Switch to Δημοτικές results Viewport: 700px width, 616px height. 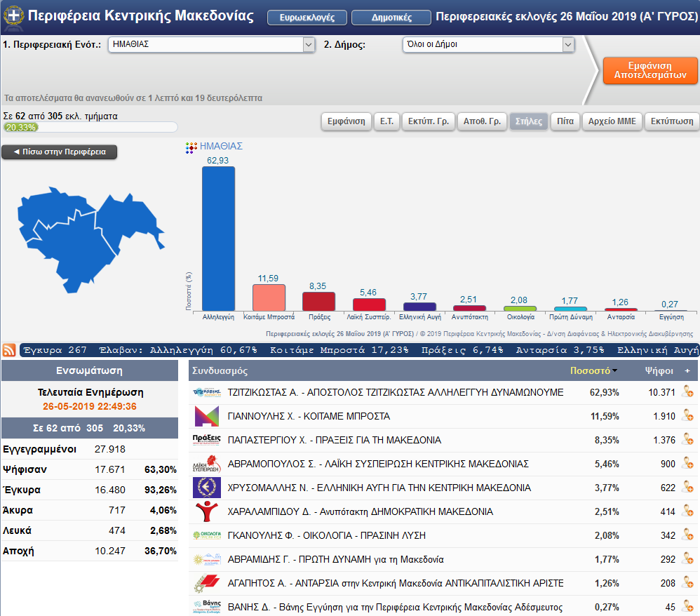(391, 18)
